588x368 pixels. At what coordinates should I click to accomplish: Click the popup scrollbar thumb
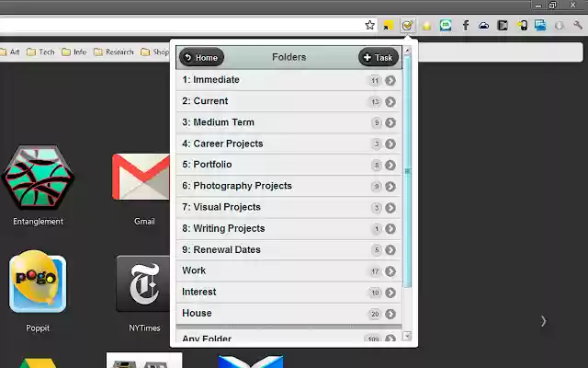tap(407, 171)
